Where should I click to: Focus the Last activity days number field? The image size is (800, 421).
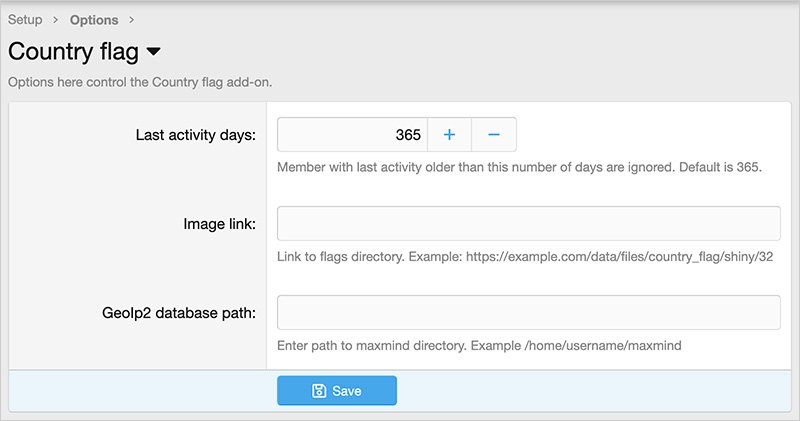[352, 134]
